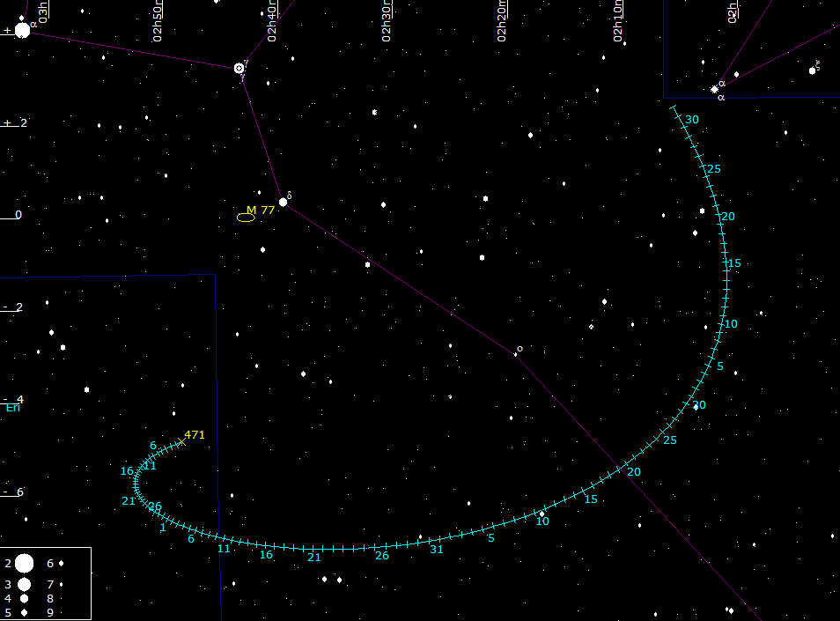
Task: Click the 0 declination label
Action: [18, 215]
